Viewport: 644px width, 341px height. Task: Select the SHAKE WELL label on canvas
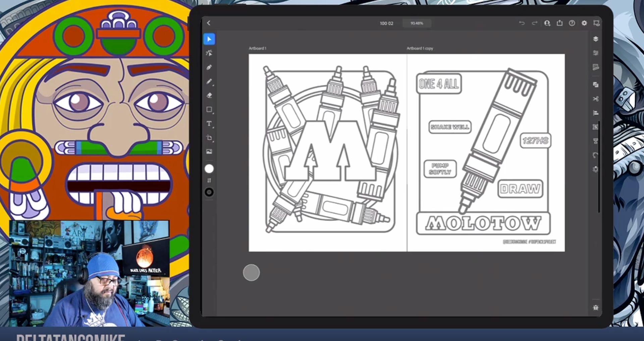[450, 127]
